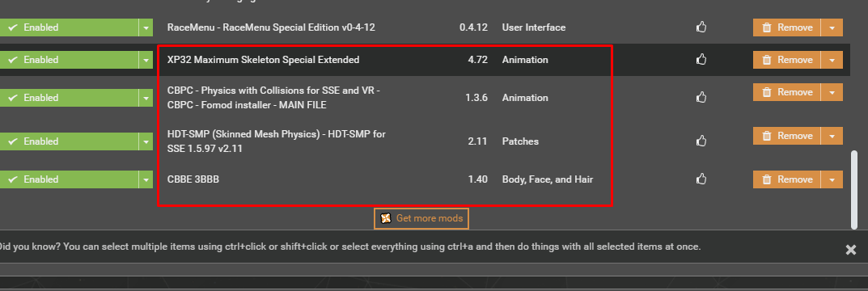868x291 pixels.
Task: Expand Remove options arrow for CBPC Physics
Action: [x=832, y=92]
